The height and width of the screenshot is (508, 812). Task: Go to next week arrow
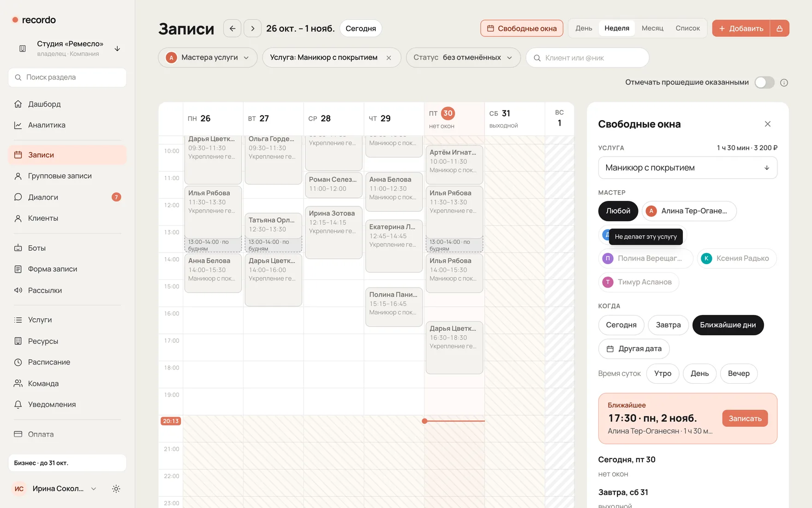tap(252, 28)
